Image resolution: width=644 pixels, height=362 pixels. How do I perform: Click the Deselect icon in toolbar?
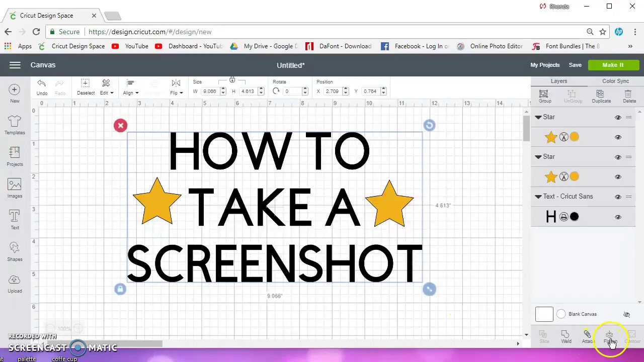85,83
